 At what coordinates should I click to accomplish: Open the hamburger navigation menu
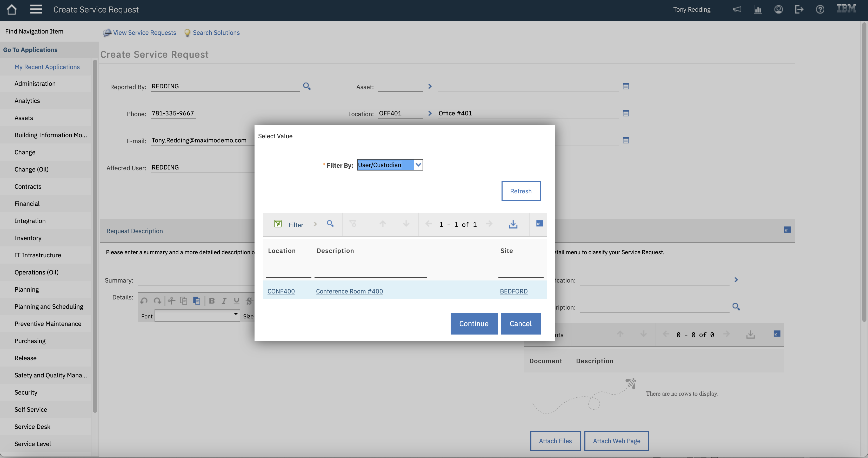point(36,9)
